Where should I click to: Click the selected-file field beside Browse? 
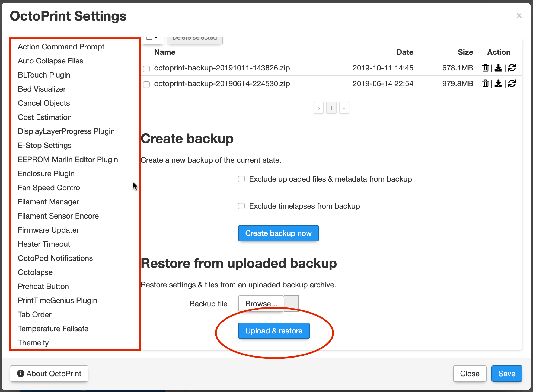291,304
